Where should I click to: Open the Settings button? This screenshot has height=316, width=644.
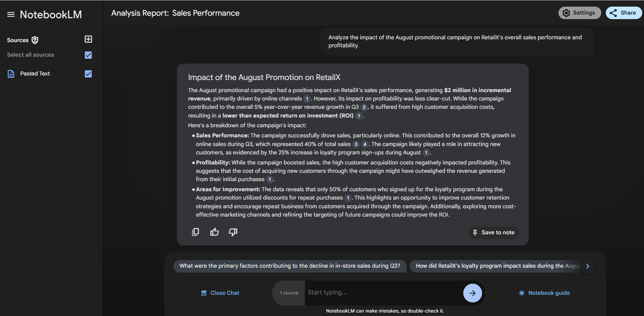(579, 13)
